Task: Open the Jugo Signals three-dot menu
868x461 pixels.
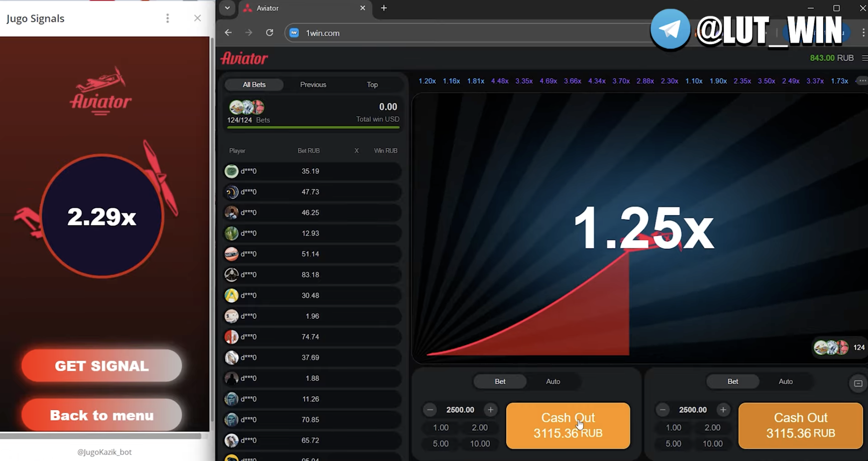Action: pyautogui.click(x=168, y=18)
